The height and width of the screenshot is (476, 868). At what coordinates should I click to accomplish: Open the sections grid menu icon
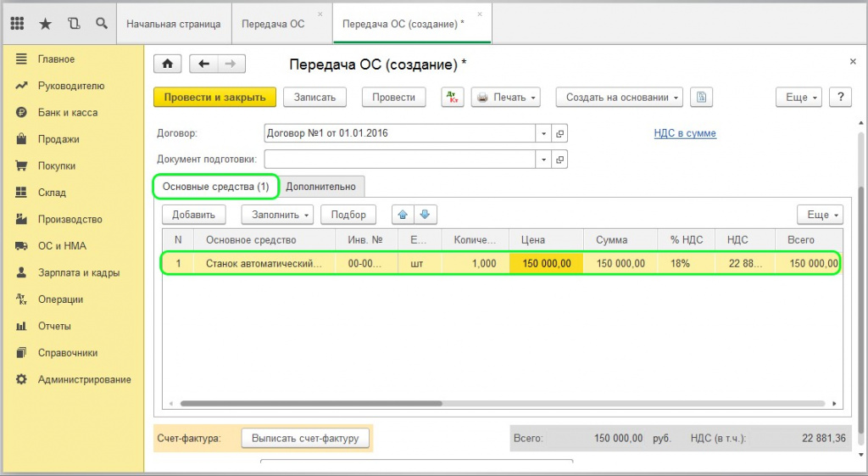click(17, 23)
